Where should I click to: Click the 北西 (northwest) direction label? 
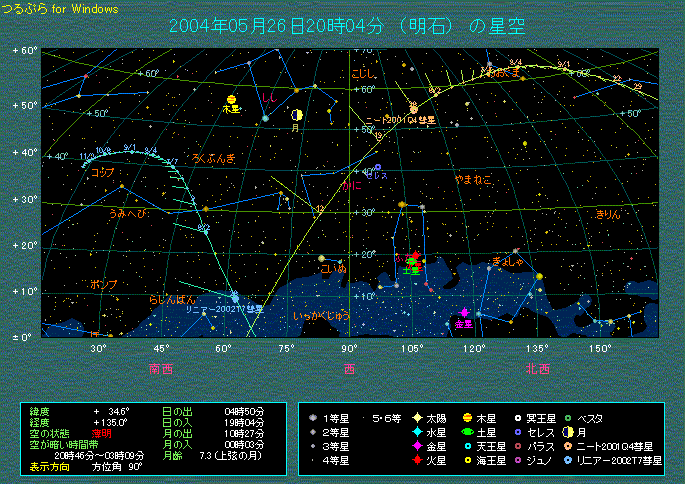click(x=537, y=368)
